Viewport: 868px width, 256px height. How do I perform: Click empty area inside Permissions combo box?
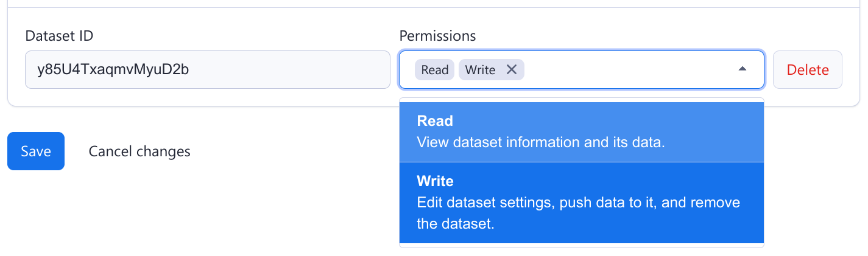[x=627, y=70]
